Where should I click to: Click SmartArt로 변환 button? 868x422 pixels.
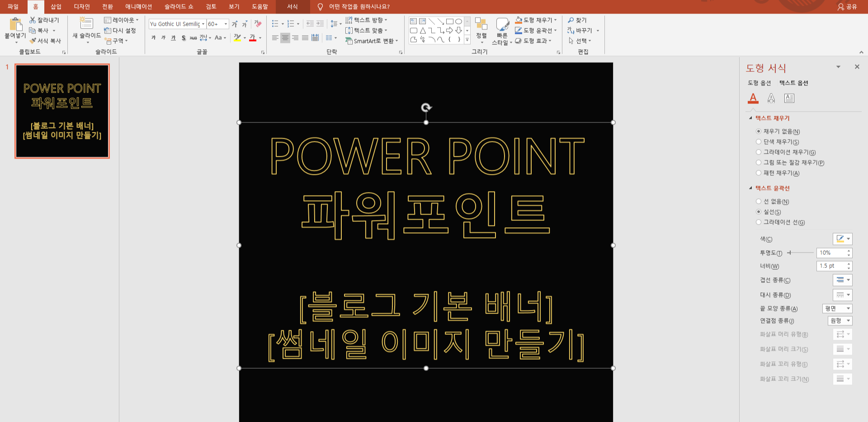(x=372, y=41)
